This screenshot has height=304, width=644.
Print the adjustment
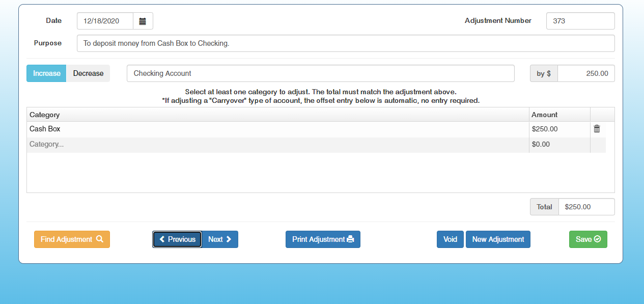323,239
